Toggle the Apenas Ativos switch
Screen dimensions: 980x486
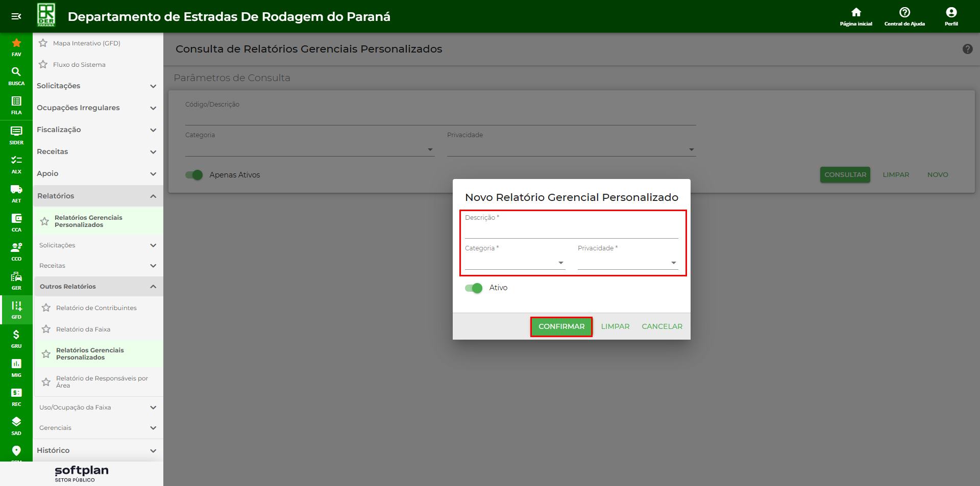194,175
